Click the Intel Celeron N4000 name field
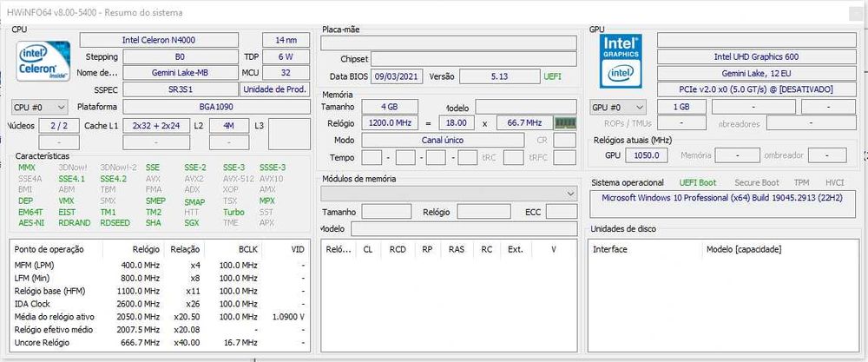 pos(159,40)
